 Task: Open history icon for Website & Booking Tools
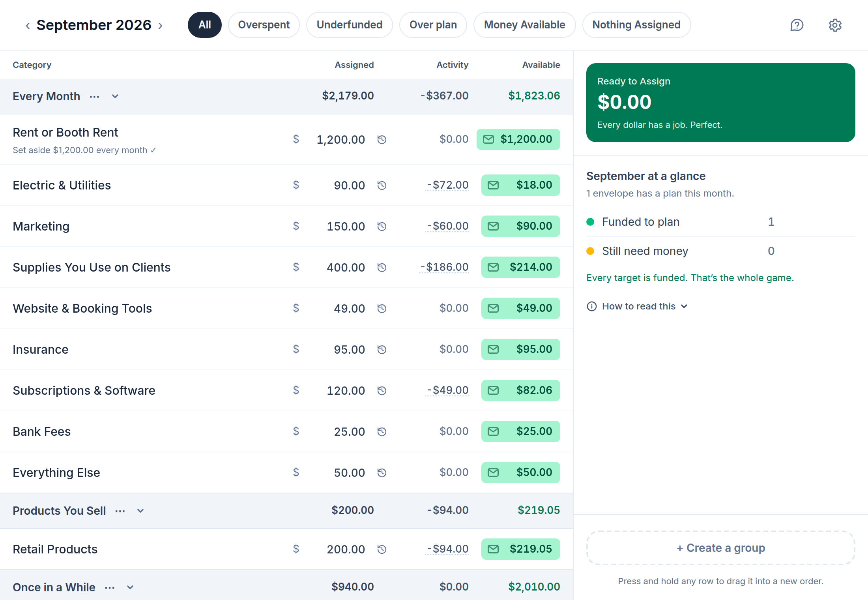382,308
